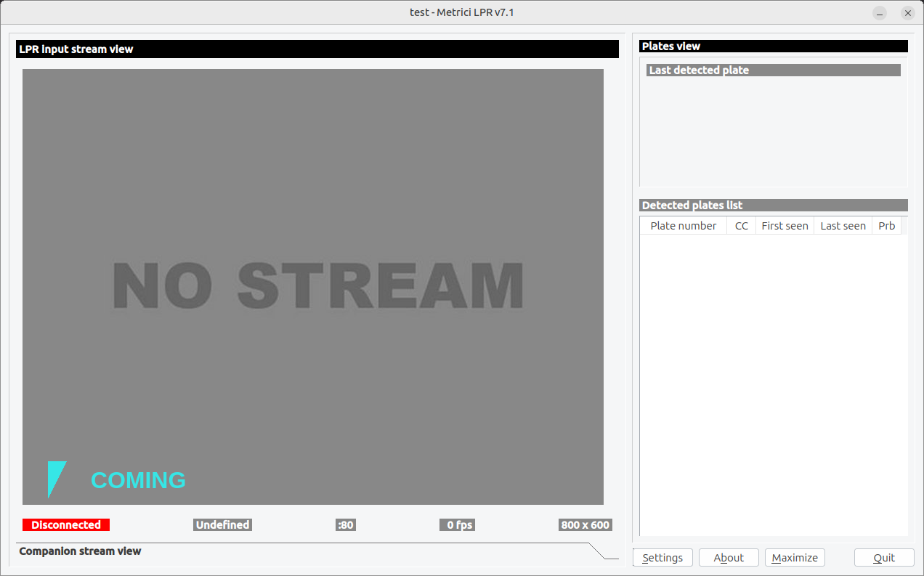Quit the Metrici LPR application
This screenshot has width=924, height=576.
(884, 557)
